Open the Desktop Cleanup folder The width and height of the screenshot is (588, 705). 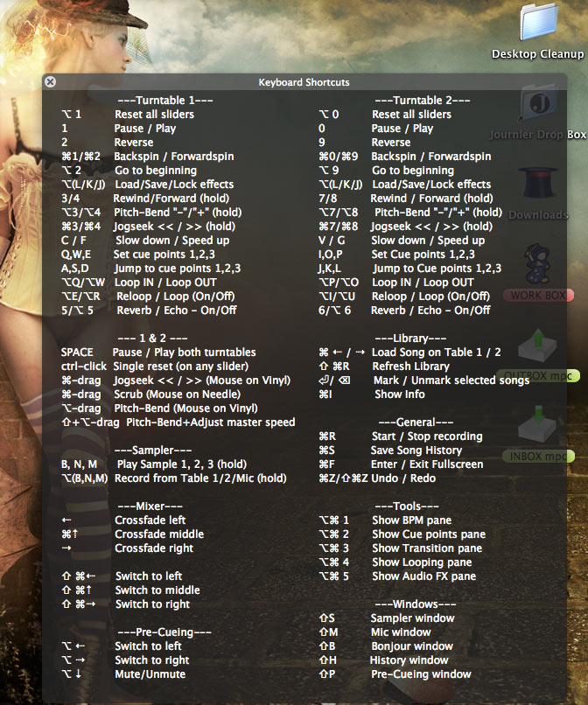[x=538, y=22]
